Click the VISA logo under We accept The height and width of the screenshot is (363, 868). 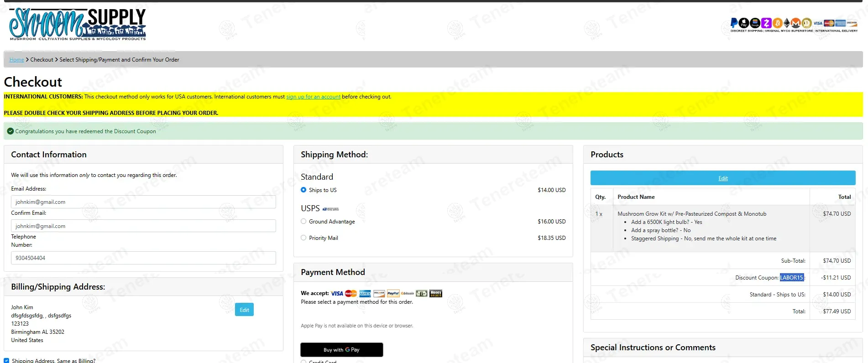[337, 293]
